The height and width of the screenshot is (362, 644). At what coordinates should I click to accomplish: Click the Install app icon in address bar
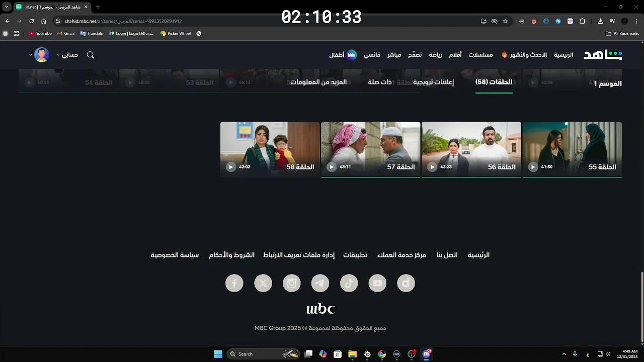484,21
